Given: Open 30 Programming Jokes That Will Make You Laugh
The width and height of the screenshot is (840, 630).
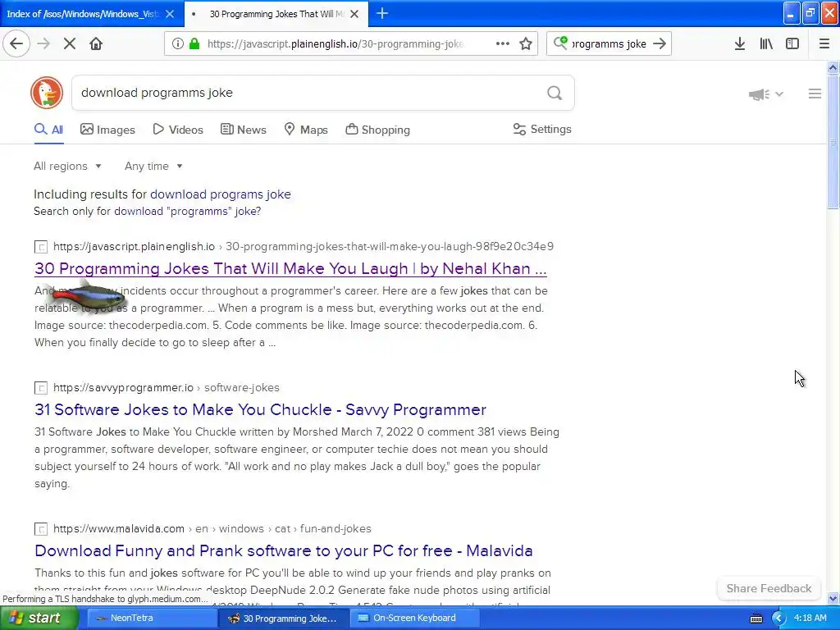Looking at the screenshot, I should [x=290, y=268].
